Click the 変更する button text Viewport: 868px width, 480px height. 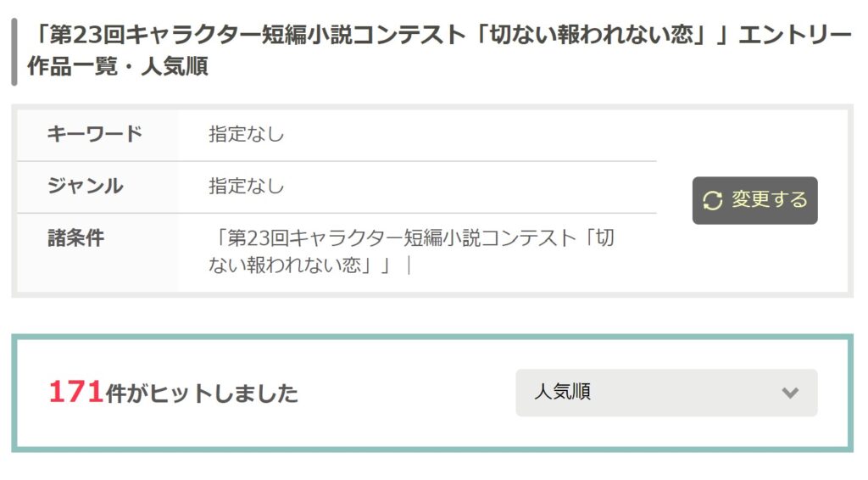(770, 200)
